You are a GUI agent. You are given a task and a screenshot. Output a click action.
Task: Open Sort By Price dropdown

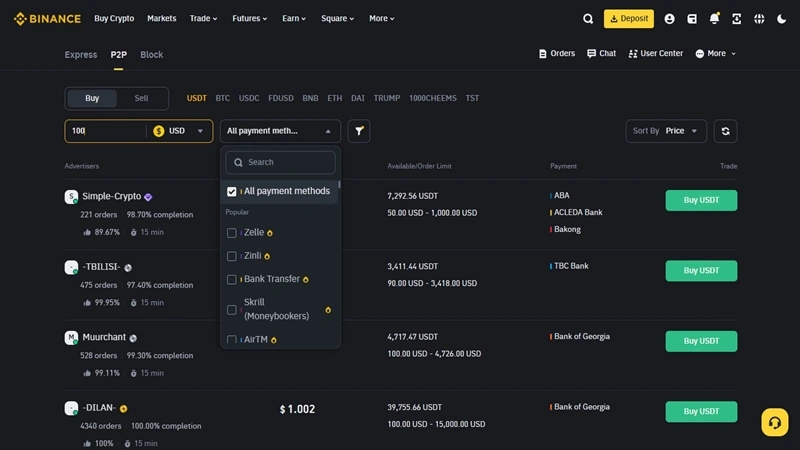[x=666, y=131]
